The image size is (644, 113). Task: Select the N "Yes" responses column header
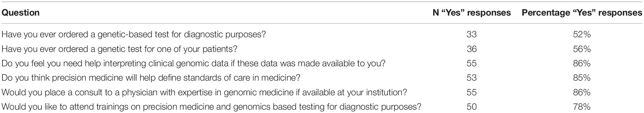point(472,13)
